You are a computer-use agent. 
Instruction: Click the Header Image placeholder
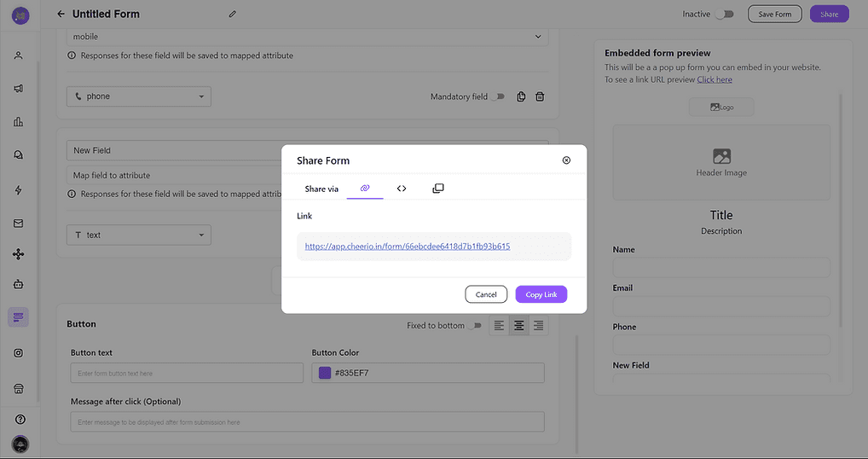coord(721,162)
